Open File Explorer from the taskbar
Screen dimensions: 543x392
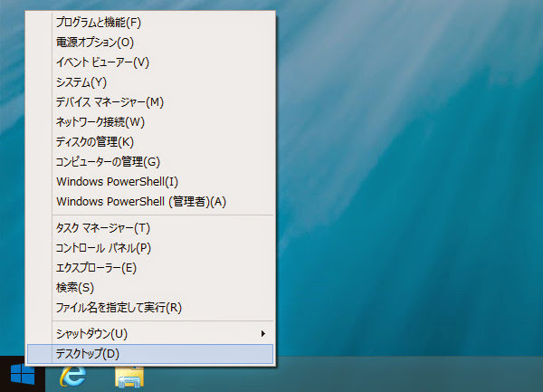click(x=129, y=377)
